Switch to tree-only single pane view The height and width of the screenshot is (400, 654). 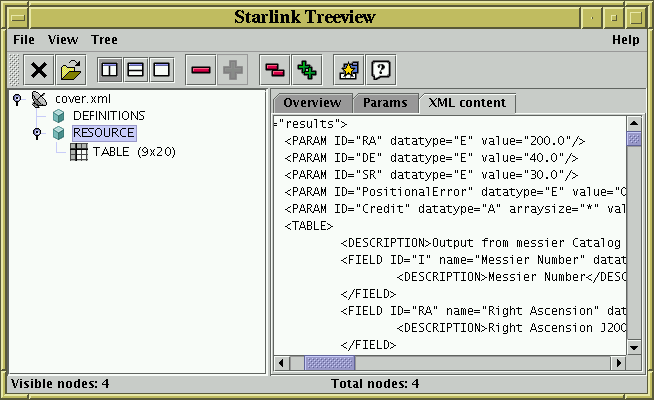click(161, 70)
